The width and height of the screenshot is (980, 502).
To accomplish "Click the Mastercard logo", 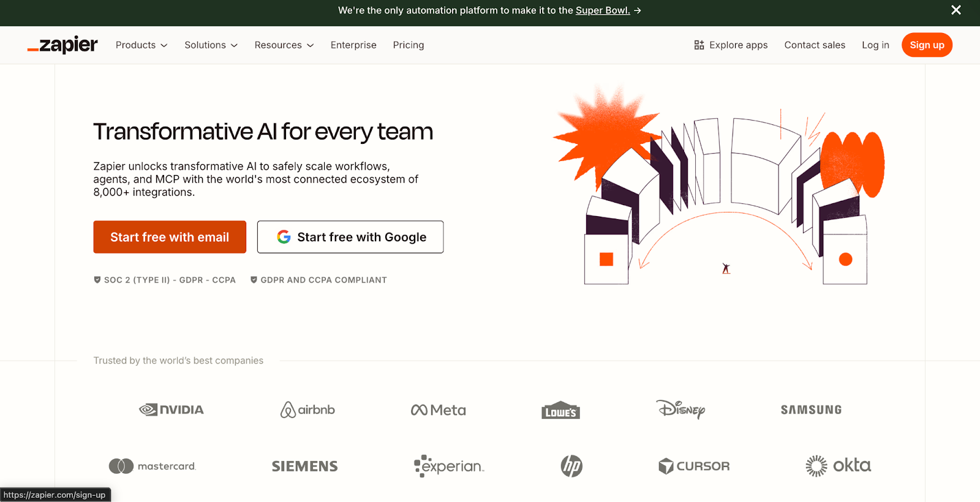I will point(153,466).
